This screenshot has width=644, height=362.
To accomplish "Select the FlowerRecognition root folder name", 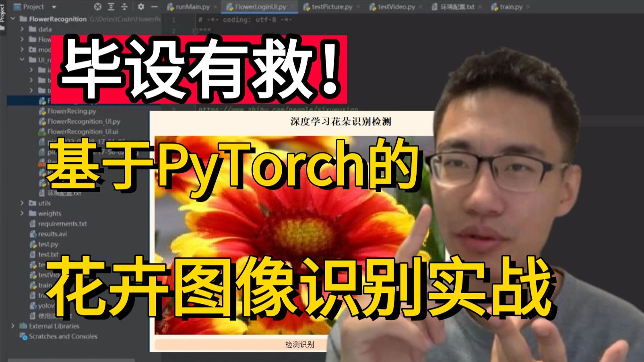I will [x=58, y=19].
